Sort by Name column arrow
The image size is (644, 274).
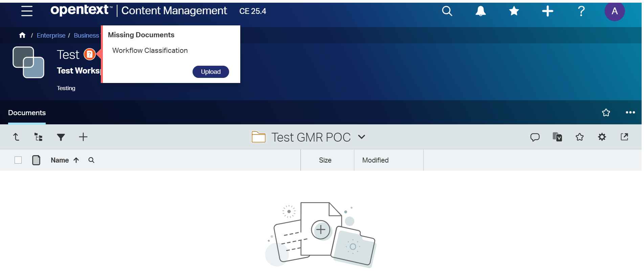(76, 160)
